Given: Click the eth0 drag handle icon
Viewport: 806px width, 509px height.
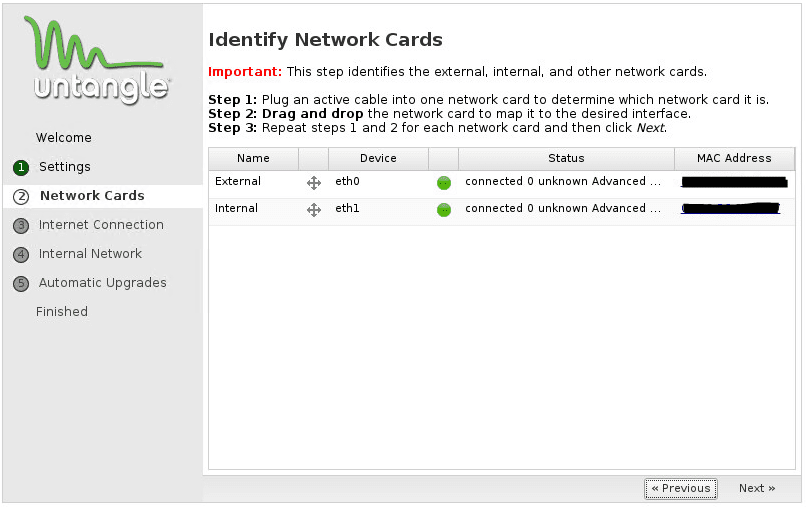Looking at the screenshot, I should (314, 183).
